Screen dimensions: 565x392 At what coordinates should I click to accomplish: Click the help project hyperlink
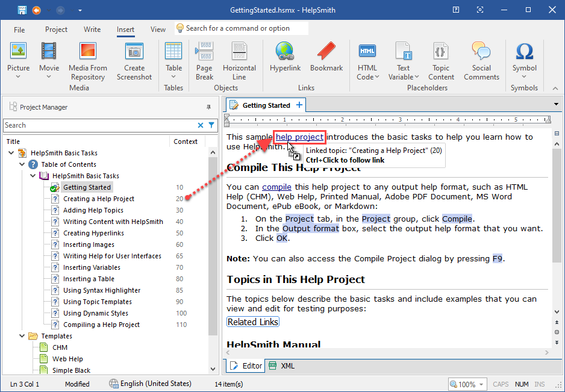tap(300, 137)
